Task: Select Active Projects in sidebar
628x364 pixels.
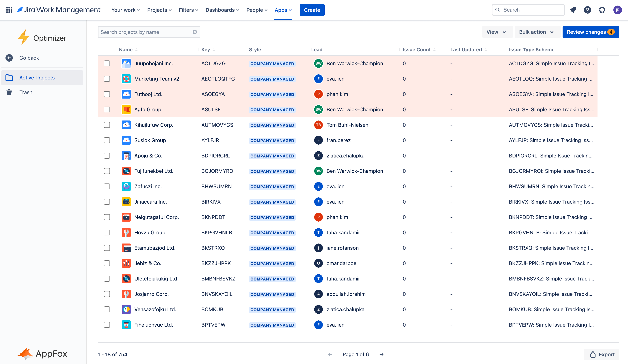Action: coord(37,78)
